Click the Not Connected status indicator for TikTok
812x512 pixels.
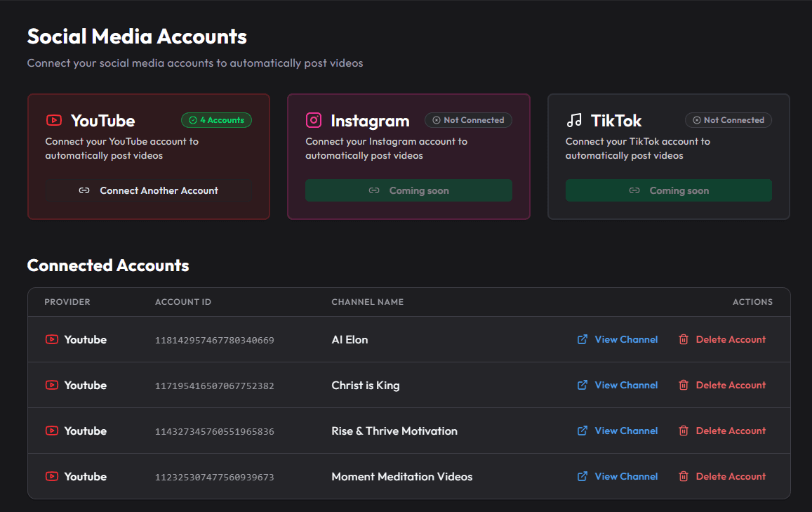coord(728,120)
